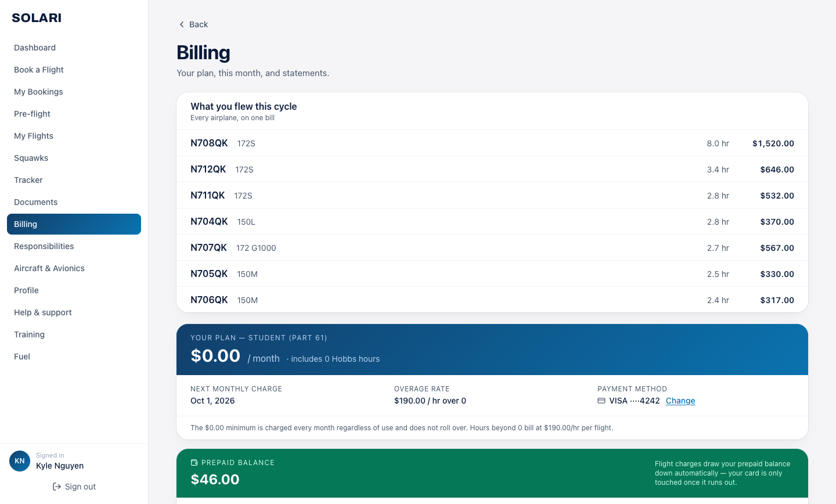Go to Aircraft & Avionics
This screenshot has width=836, height=504.
pos(74,268)
